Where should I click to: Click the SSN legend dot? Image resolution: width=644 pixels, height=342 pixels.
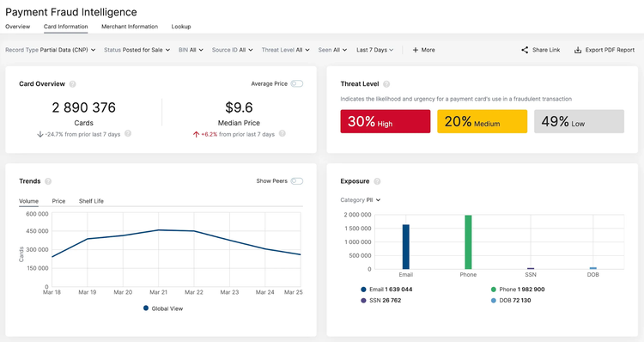pos(363,301)
